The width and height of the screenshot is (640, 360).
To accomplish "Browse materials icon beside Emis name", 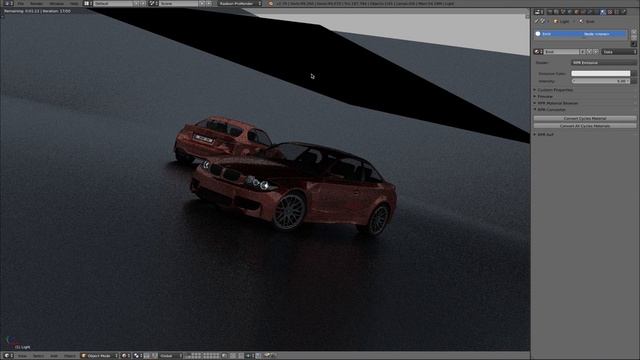I will point(538,52).
